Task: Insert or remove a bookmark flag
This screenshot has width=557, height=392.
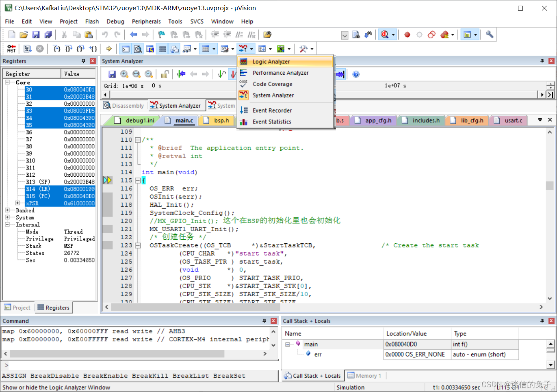Action: [162, 35]
